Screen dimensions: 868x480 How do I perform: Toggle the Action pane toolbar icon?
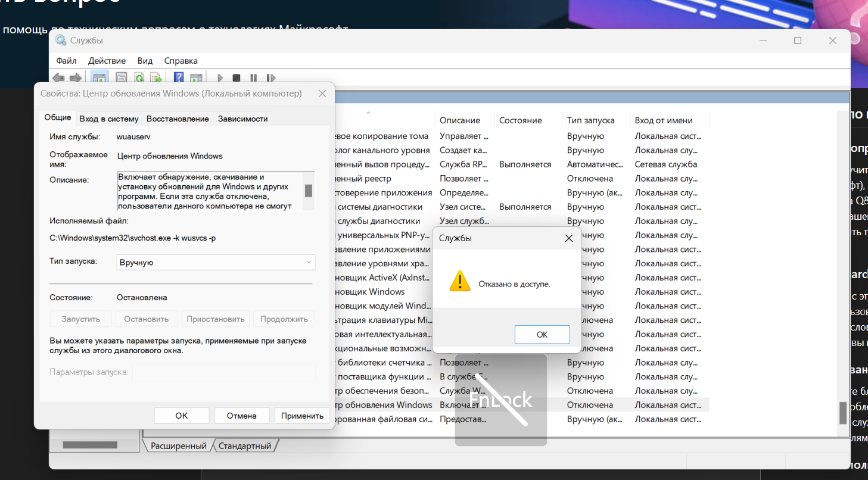(195, 78)
